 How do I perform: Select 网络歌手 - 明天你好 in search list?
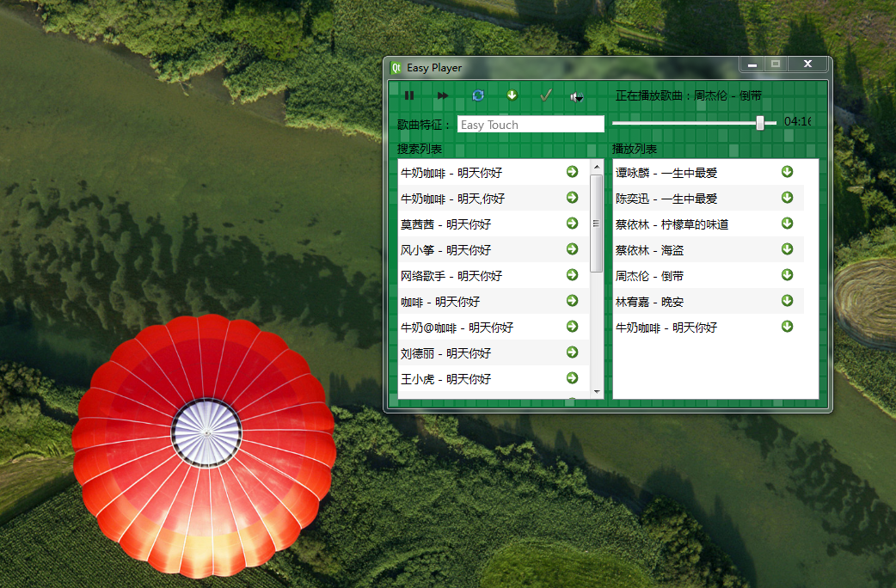pos(451,276)
